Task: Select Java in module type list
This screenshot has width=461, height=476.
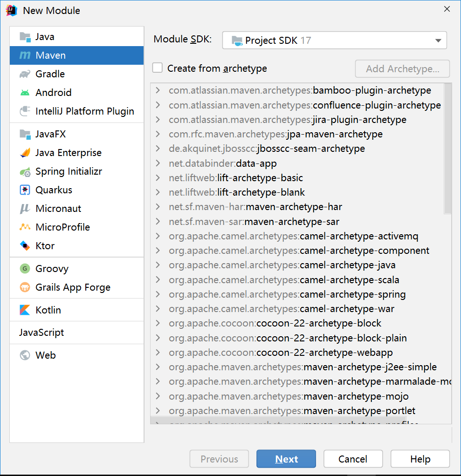Action: tap(76, 37)
